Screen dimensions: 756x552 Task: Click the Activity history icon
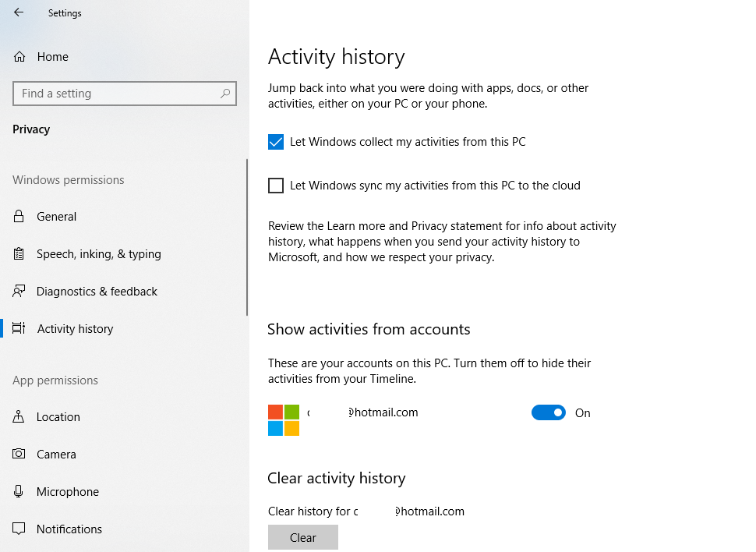19,328
